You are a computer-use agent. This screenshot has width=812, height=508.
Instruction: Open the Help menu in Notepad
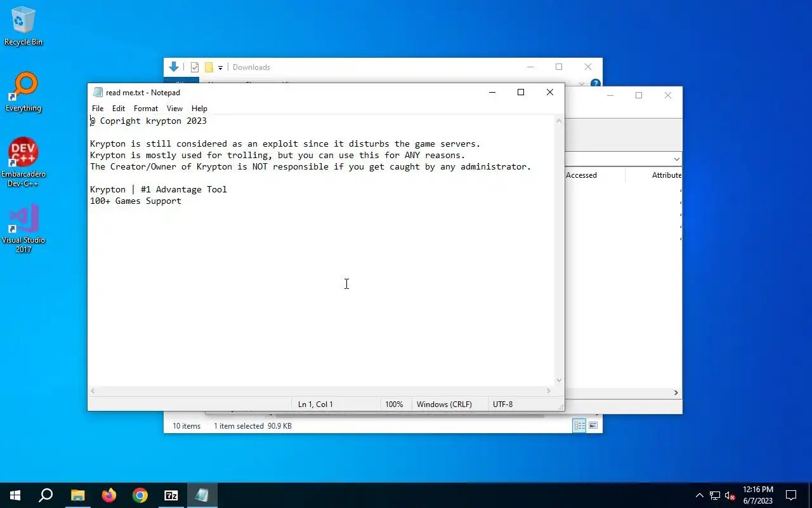coord(199,109)
